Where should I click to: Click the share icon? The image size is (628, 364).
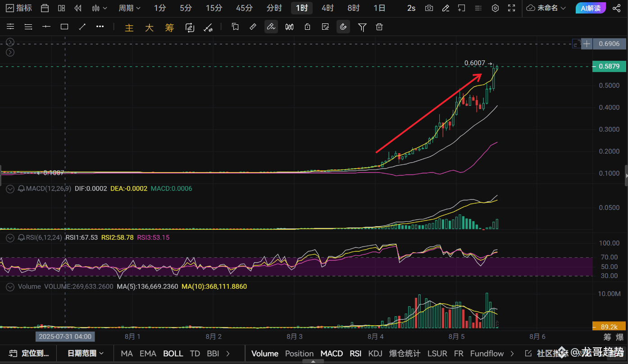tap(617, 8)
